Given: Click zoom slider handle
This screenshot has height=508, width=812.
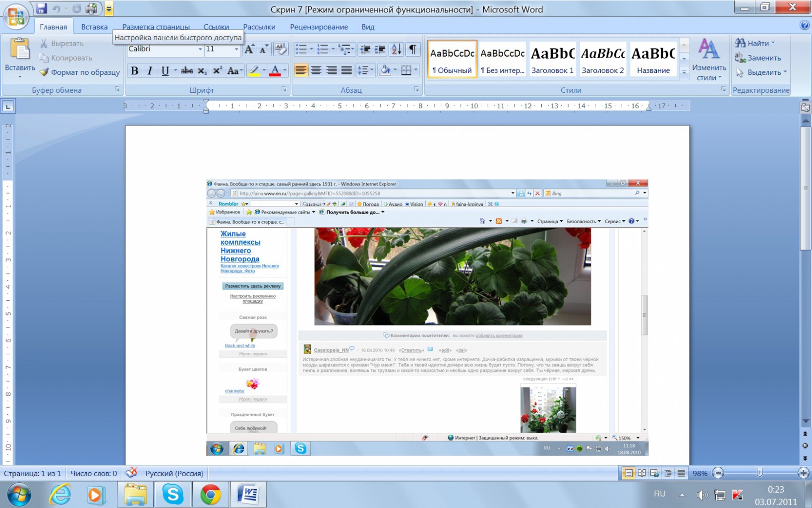Looking at the screenshot, I should [759, 473].
